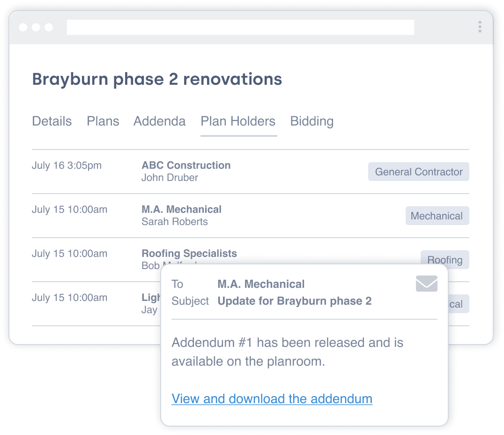504x435 pixels.
Task: Follow the View and download the addendum link
Action: (x=272, y=399)
